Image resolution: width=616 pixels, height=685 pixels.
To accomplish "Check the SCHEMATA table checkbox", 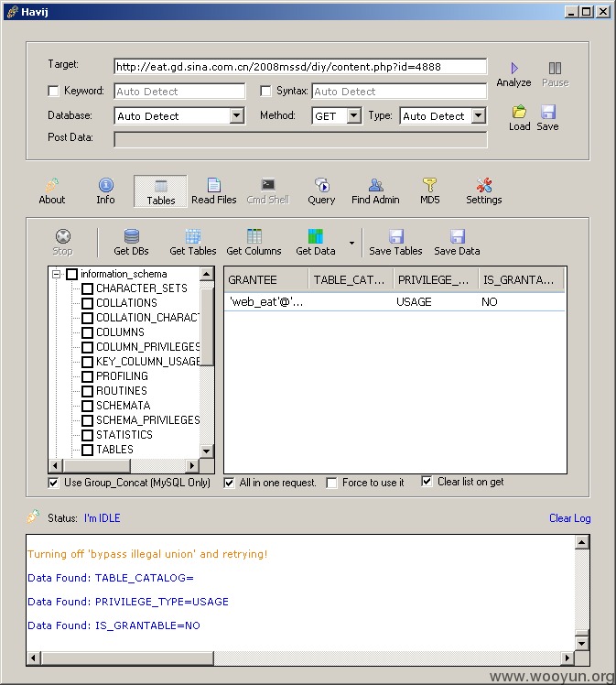I will tap(87, 406).
